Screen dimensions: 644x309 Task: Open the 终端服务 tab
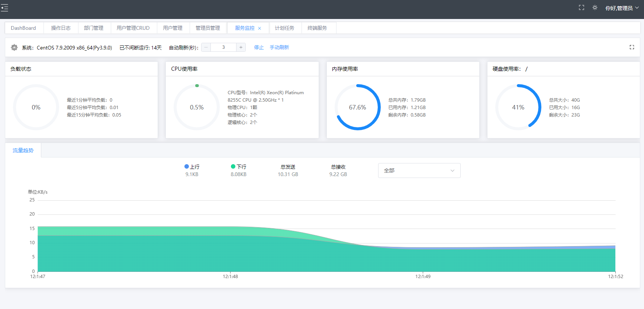(317, 28)
